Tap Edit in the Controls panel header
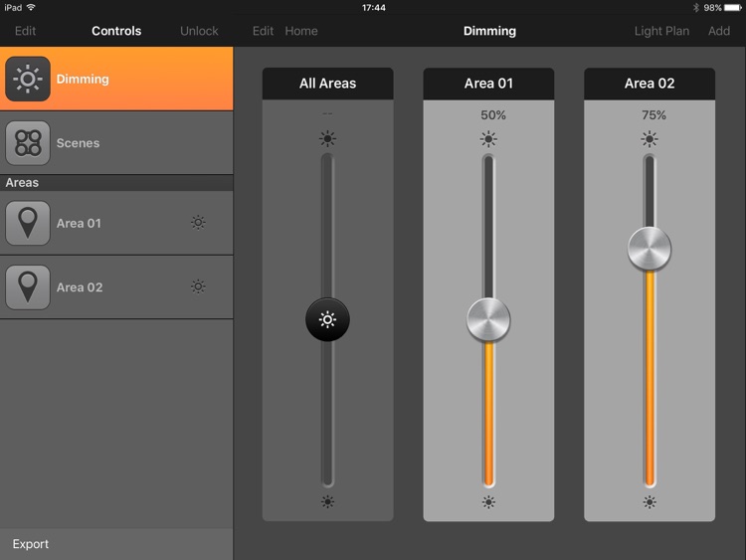 tap(25, 31)
